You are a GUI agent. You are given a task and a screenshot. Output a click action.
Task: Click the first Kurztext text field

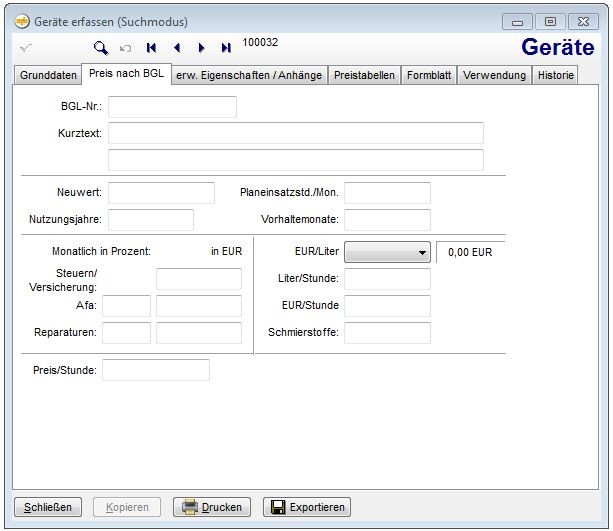[295, 134]
